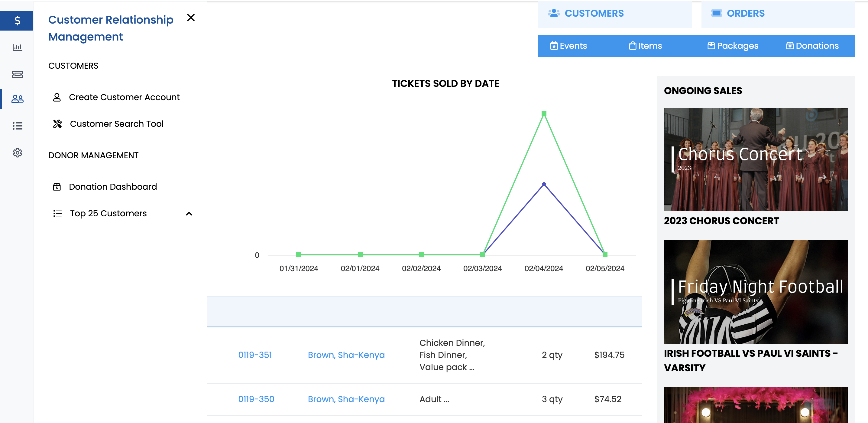
Task: Click the ticket icon on ORDERS tab
Action: click(716, 13)
